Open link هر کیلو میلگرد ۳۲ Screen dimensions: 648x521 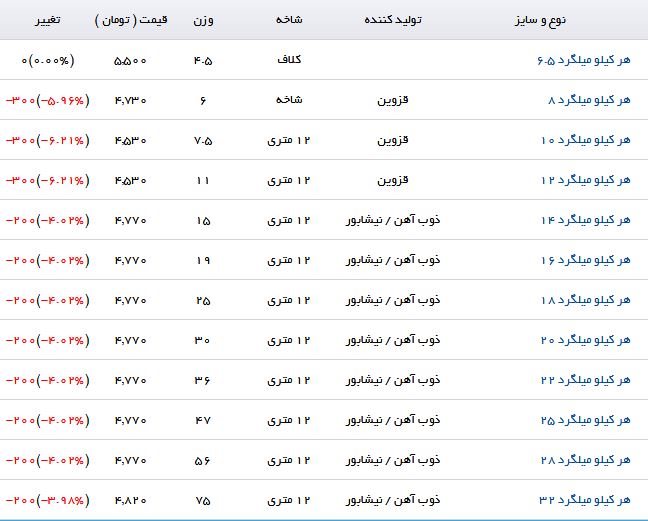(585, 500)
